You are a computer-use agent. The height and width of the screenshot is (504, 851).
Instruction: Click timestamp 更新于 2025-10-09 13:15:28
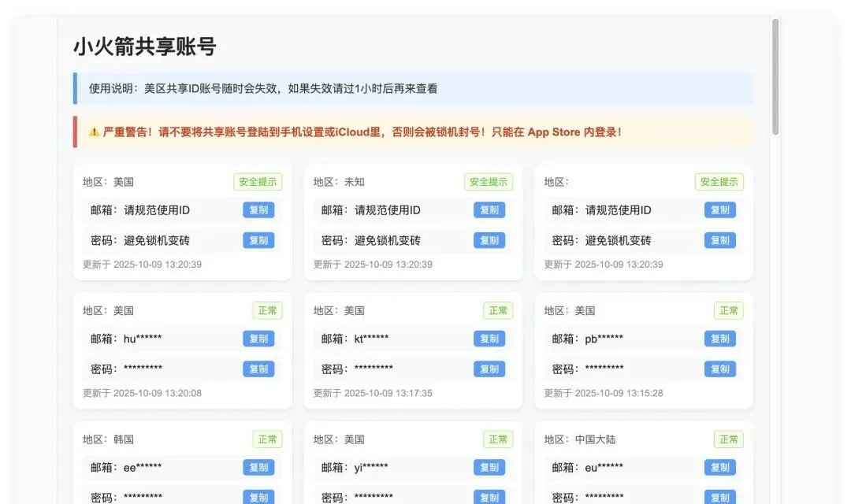(x=604, y=393)
